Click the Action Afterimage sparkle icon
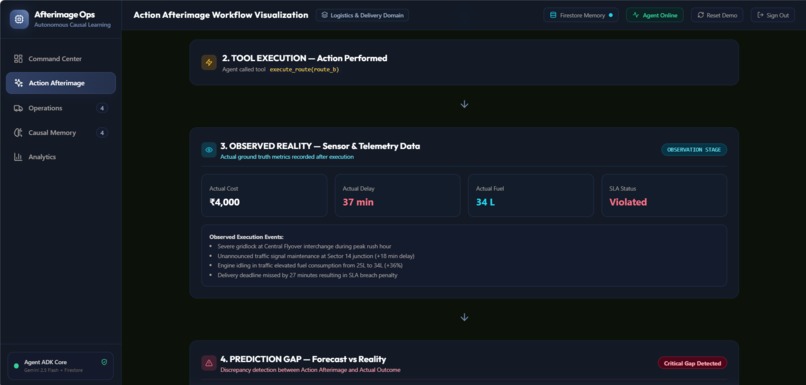Screen dimensions: 806x385 click(19, 83)
